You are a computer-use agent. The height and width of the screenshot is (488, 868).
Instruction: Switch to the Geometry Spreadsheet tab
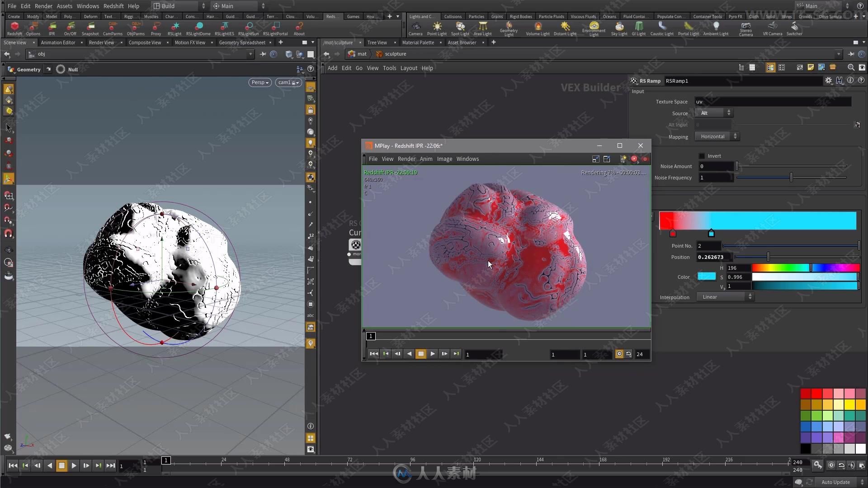click(242, 42)
